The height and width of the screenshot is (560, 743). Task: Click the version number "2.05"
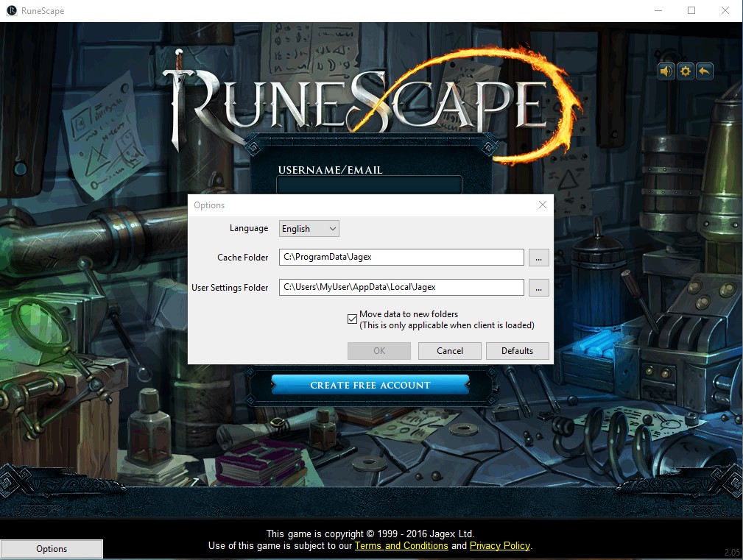[x=732, y=552]
